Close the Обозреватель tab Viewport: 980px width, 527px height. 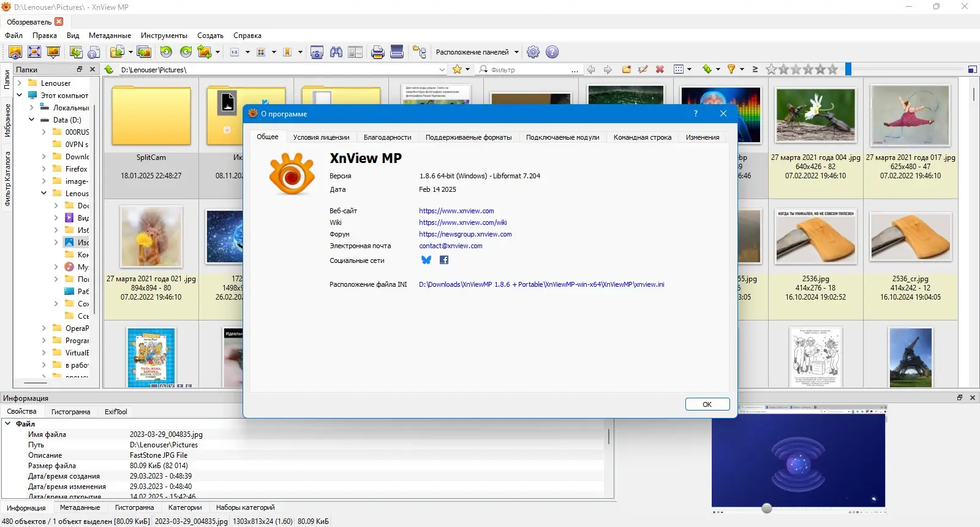pyautogui.click(x=59, y=21)
